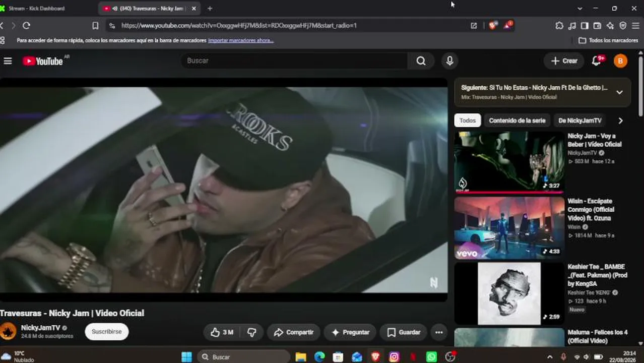
Task: Toggle the browser sidebar panel icon
Action: pos(585,25)
